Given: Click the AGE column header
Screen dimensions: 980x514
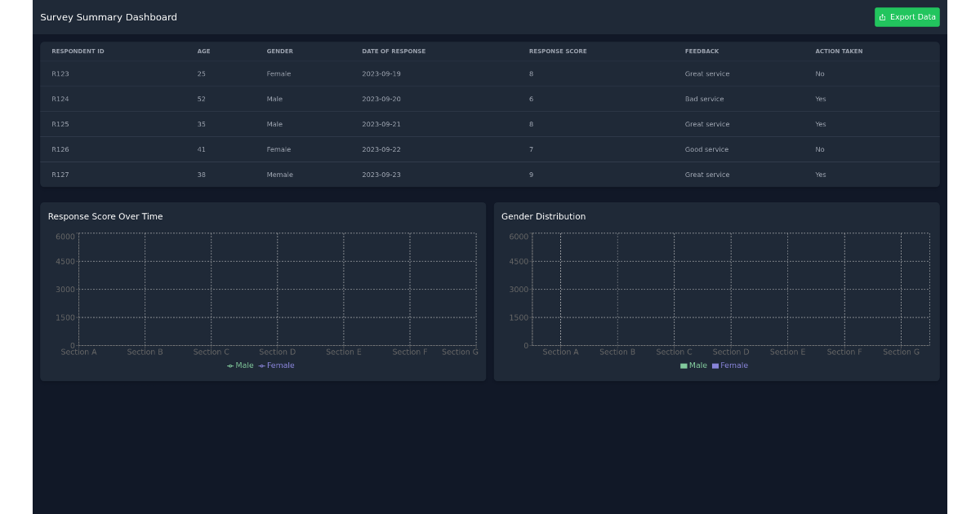Looking at the screenshot, I should (x=203, y=51).
